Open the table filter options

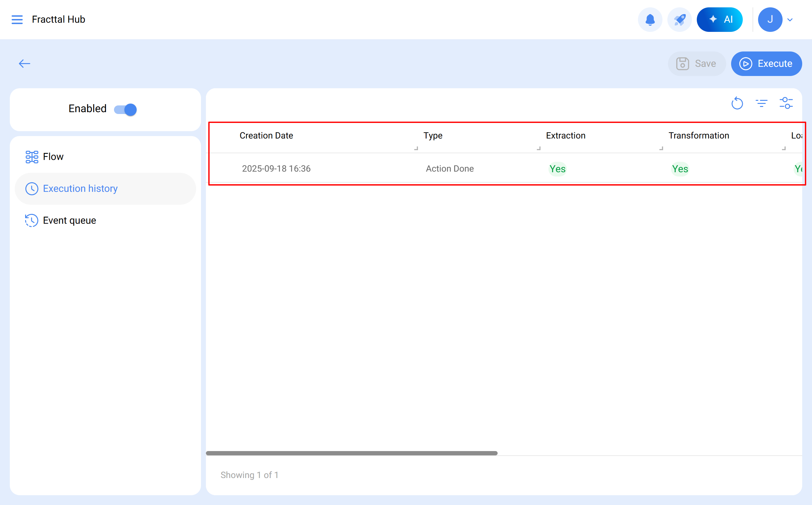point(761,103)
